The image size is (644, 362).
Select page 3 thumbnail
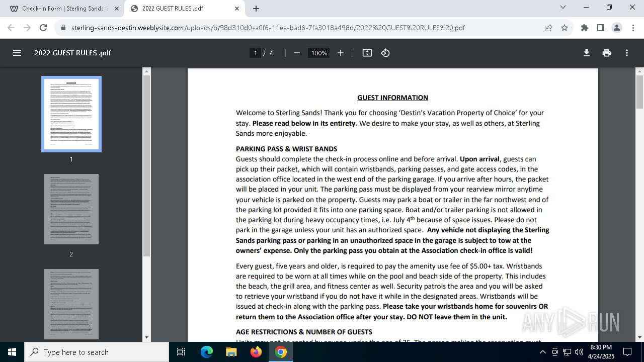pos(71,304)
